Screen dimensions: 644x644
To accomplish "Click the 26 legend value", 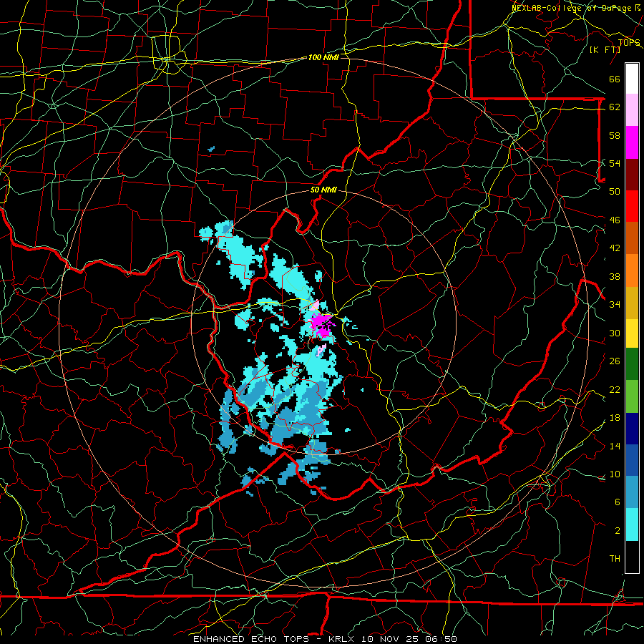I will (x=615, y=361).
